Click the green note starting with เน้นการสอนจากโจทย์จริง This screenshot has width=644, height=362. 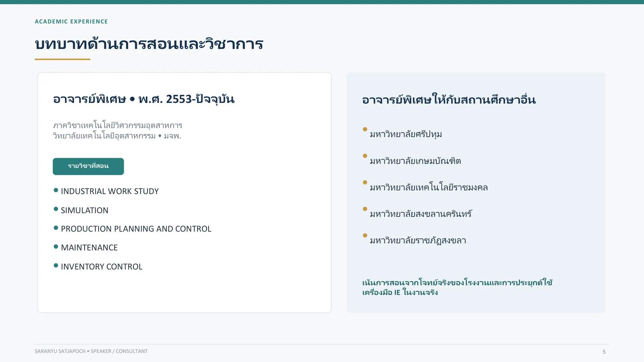pyautogui.click(x=457, y=287)
